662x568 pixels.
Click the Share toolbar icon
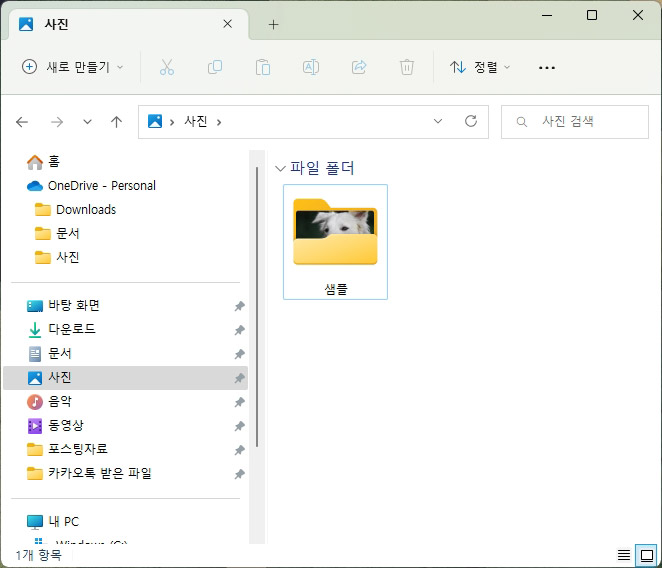point(359,67)
